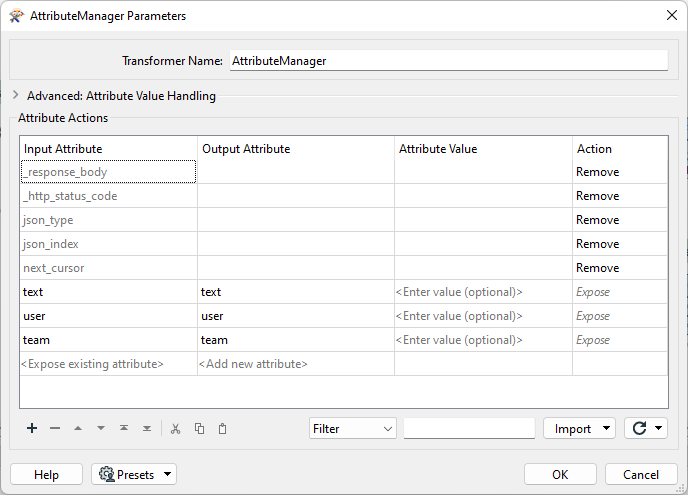Confirm with the OK button
This screenshot has height=495, width=688.
(x=560, y=474)
